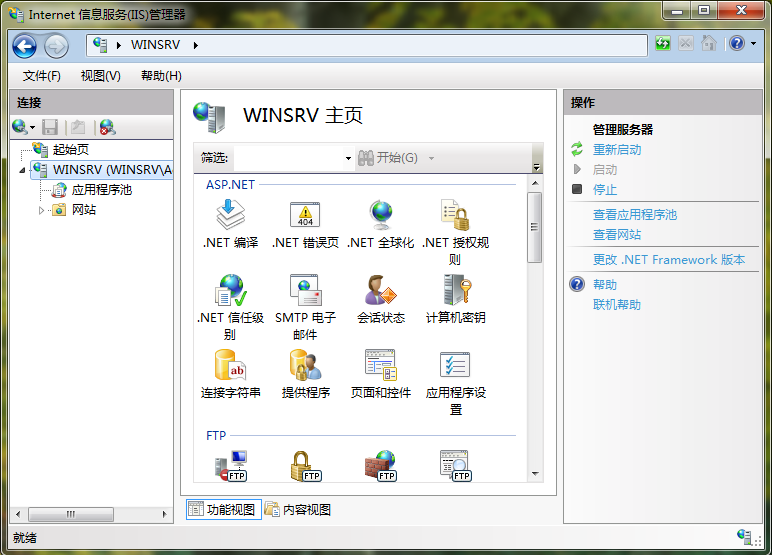
Task: Open the .NET 授权规则 lock icon
Action: pyautogui.click(x=455, y=215)
